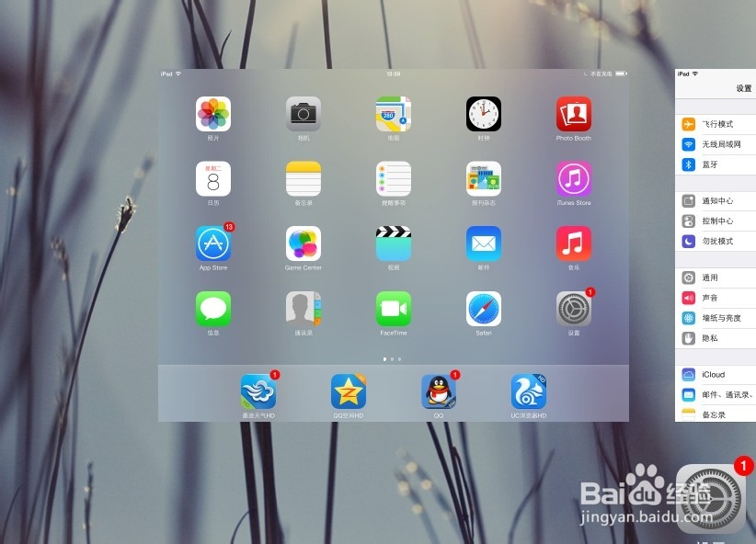
Task: Tap the 13:59 time on home screen card
Action: click(394, 74)
